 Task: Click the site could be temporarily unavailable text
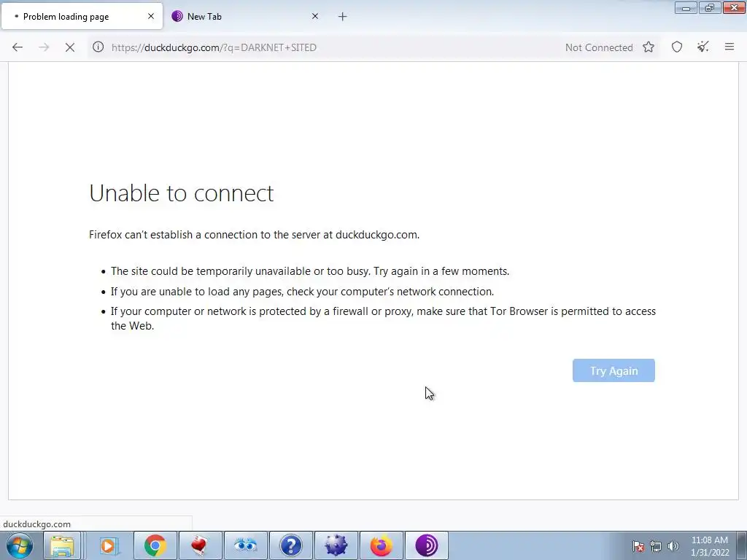(310, 271)
